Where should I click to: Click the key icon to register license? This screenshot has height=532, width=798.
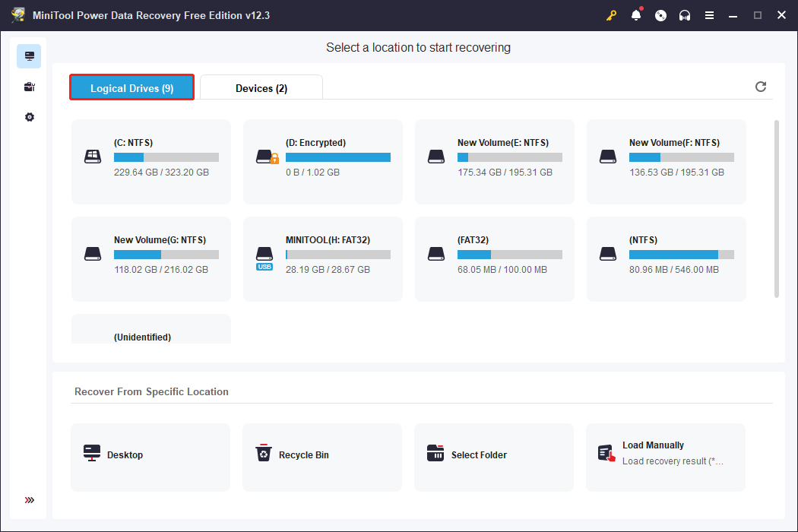point(611,15)
